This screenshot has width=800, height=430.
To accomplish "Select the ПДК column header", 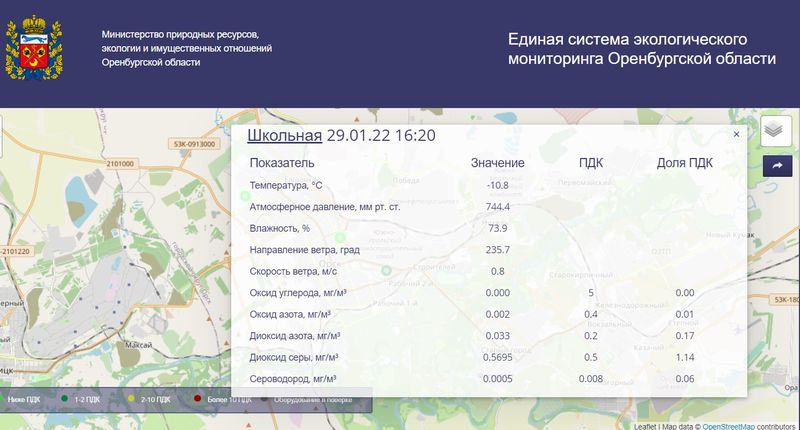I will (591, 163).
